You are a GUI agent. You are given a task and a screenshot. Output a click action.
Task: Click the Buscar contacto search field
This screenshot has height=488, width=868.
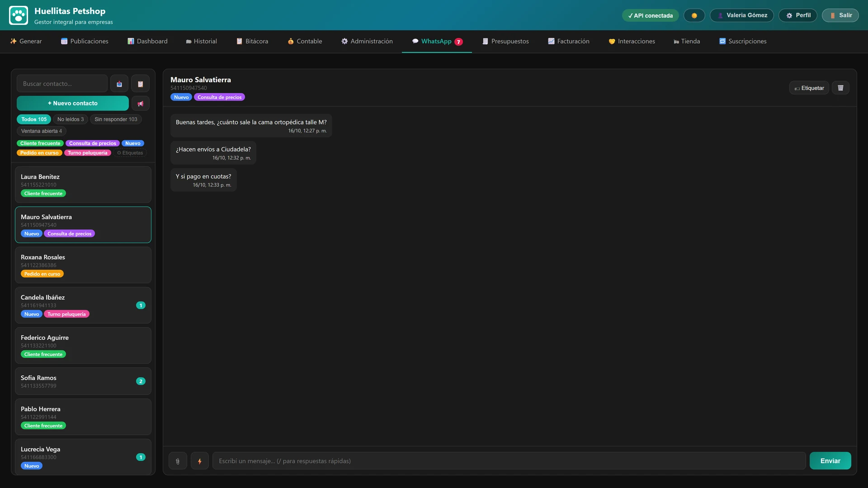62,84
